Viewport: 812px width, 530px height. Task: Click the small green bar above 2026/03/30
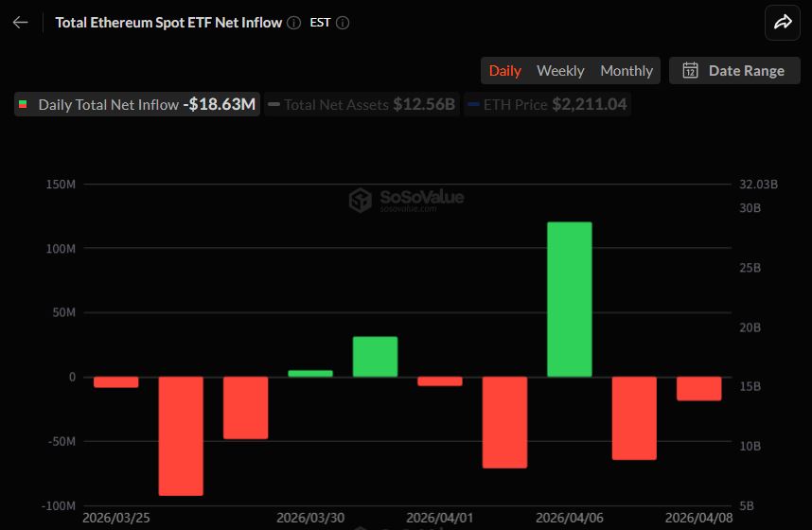click(x=310, y=374)
